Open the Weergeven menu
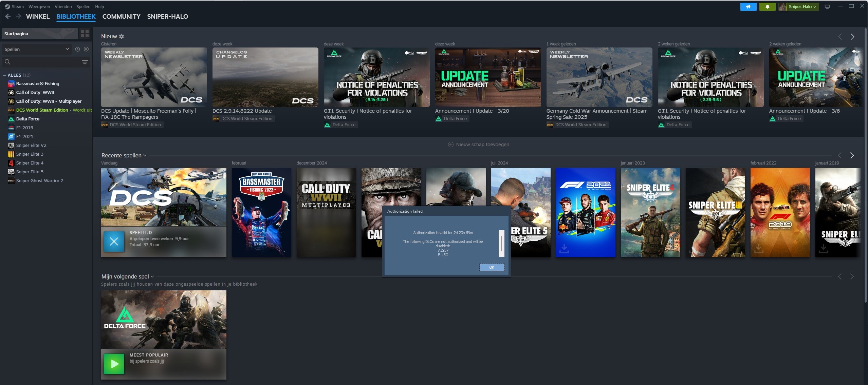The width and height of the screenshot is (868, 385). 39,6
